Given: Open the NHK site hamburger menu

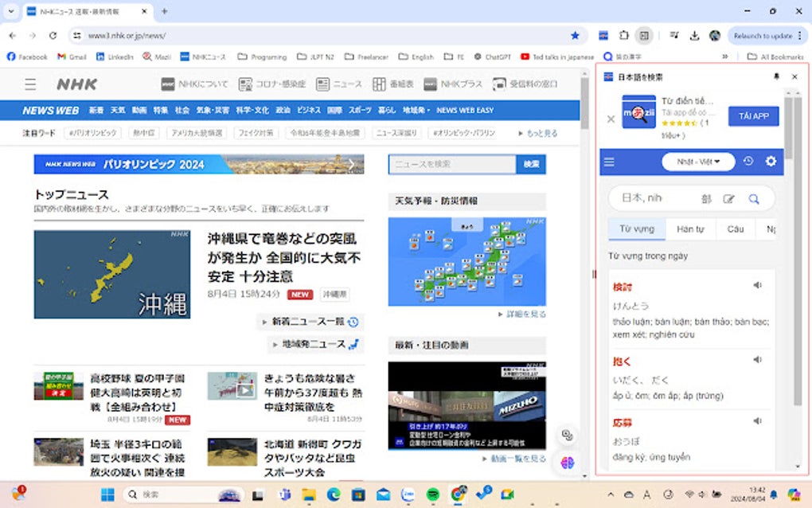Looking at the screenshot, I should pyautogui.click(x=29, y=84).
